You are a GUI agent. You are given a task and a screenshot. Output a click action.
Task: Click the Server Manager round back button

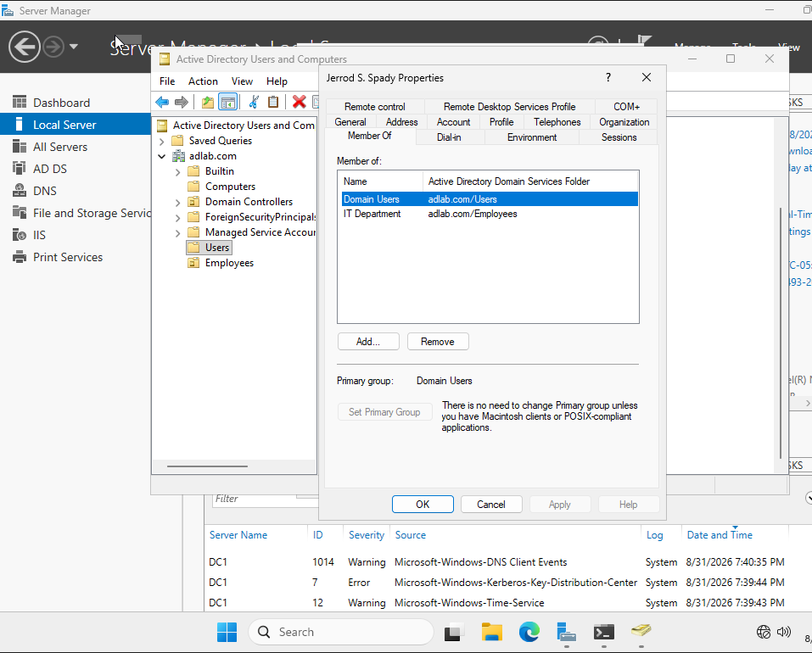[x=25, y=47]
